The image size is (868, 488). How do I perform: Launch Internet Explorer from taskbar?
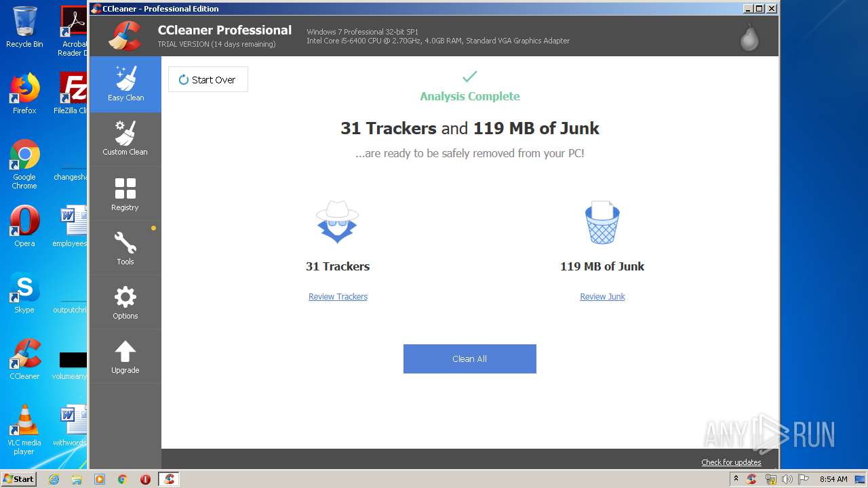pos(54,479)
